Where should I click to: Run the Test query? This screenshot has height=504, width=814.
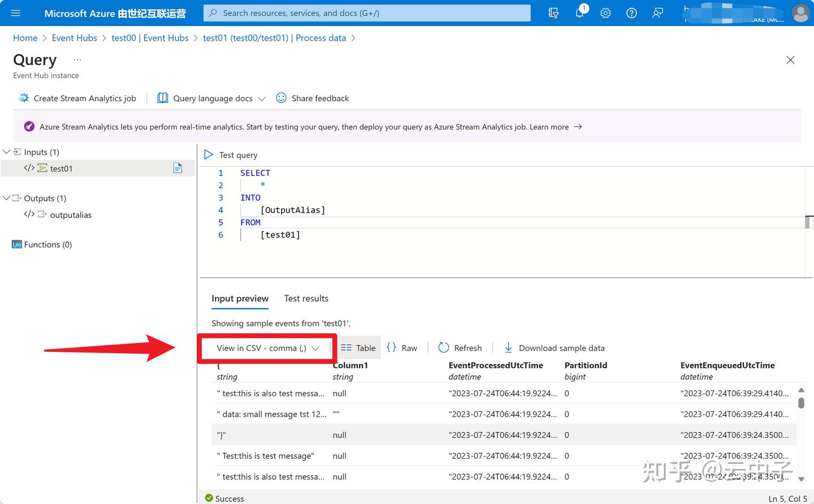click(230, 154)
